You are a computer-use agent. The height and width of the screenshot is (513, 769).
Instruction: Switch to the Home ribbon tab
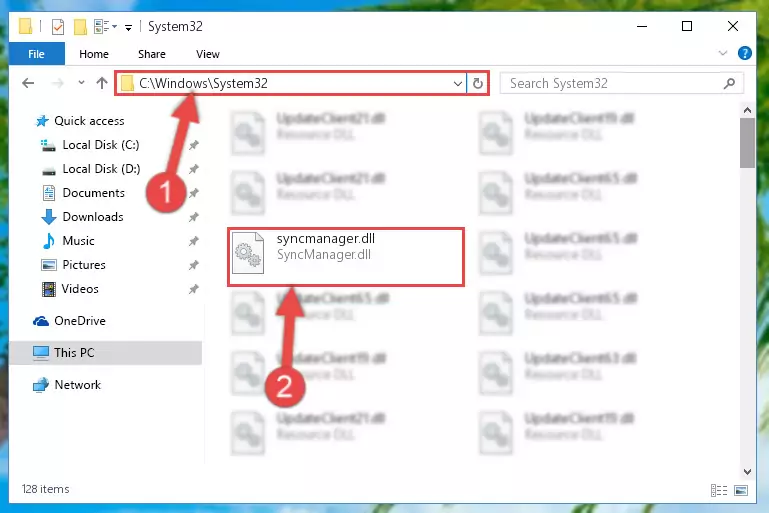94,54
